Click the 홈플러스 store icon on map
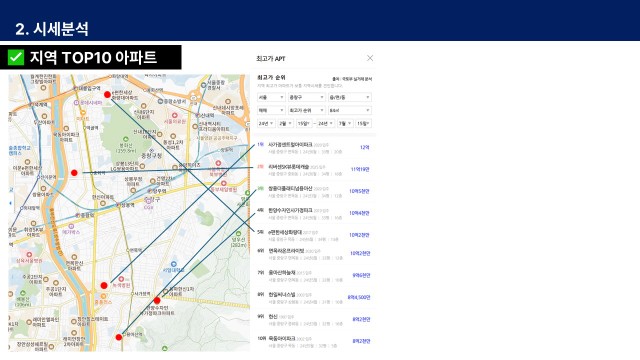 [103, 297]
